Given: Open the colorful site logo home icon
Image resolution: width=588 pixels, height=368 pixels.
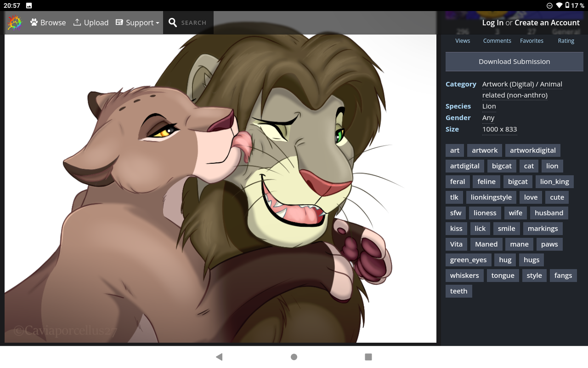Looking at the screenshot, I should 15,23.
